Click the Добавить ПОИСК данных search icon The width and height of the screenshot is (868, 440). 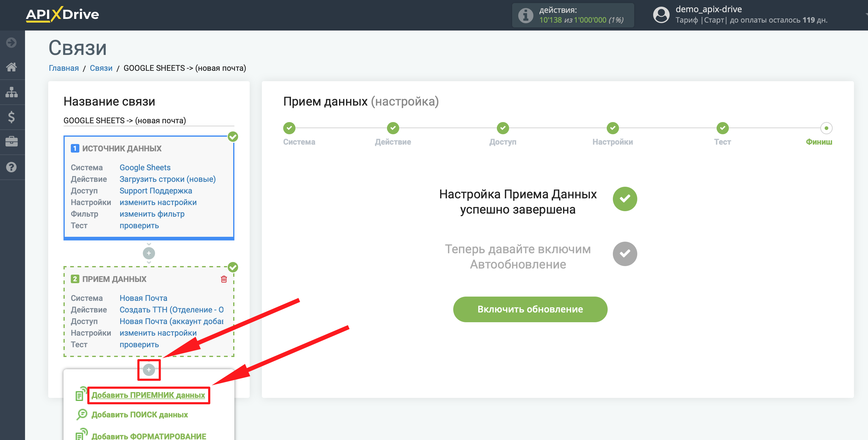[x=81, y=414]
